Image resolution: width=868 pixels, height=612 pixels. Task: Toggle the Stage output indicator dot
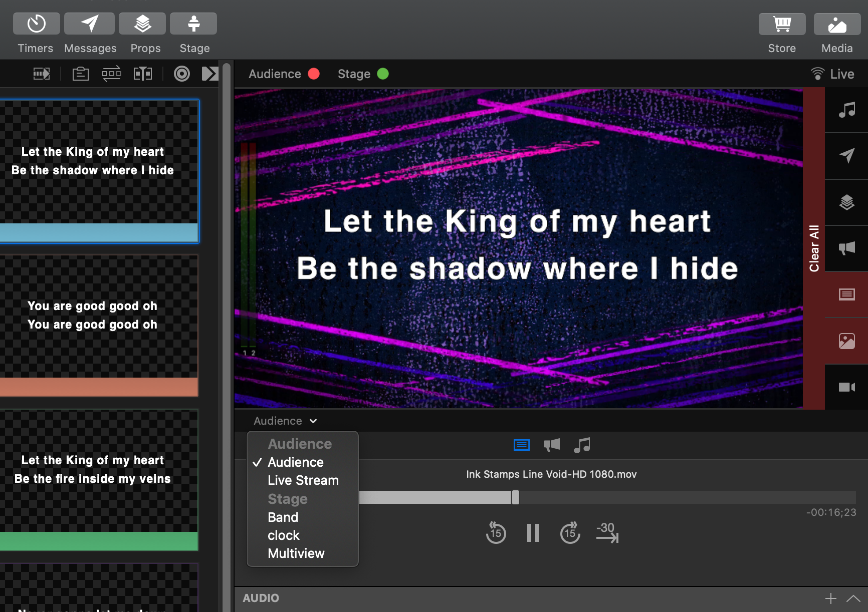384,74
